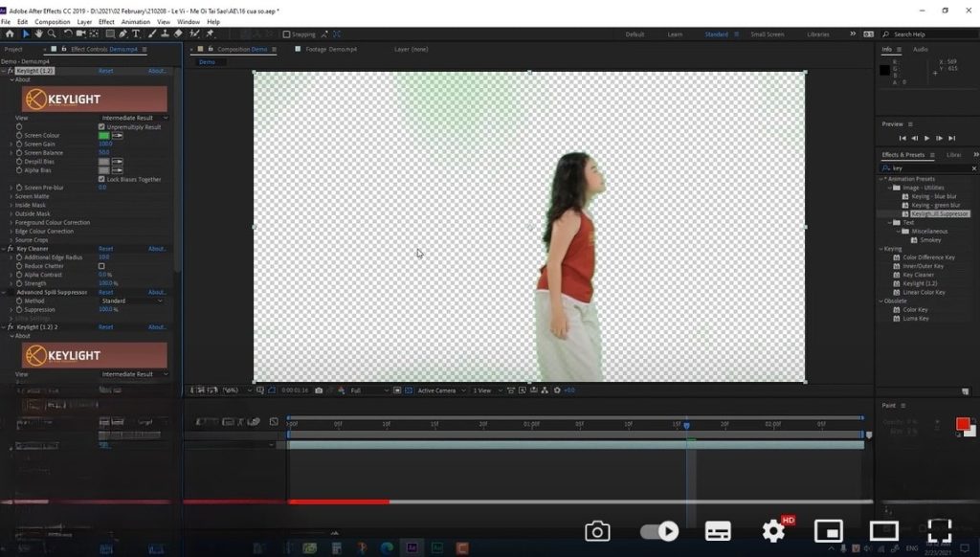Click the camera snapshot icon below the composition
The image size is (980, 557).
click(x=597, y=530)
